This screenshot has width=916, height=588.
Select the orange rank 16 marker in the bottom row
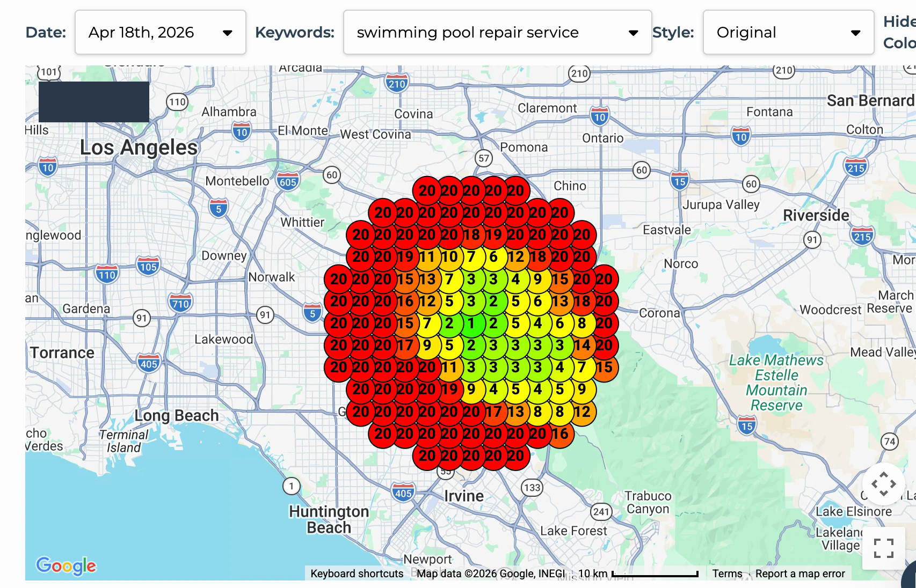click(x=559, y=434)
